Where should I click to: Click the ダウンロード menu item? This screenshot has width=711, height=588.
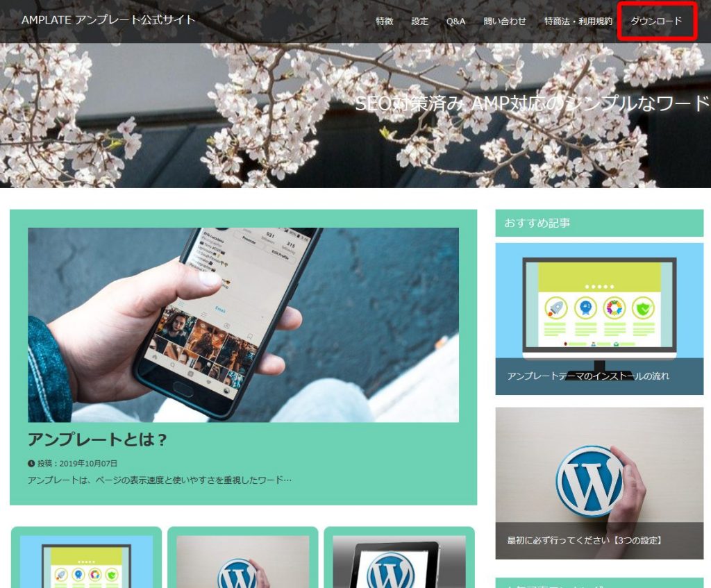click(656, 22)
